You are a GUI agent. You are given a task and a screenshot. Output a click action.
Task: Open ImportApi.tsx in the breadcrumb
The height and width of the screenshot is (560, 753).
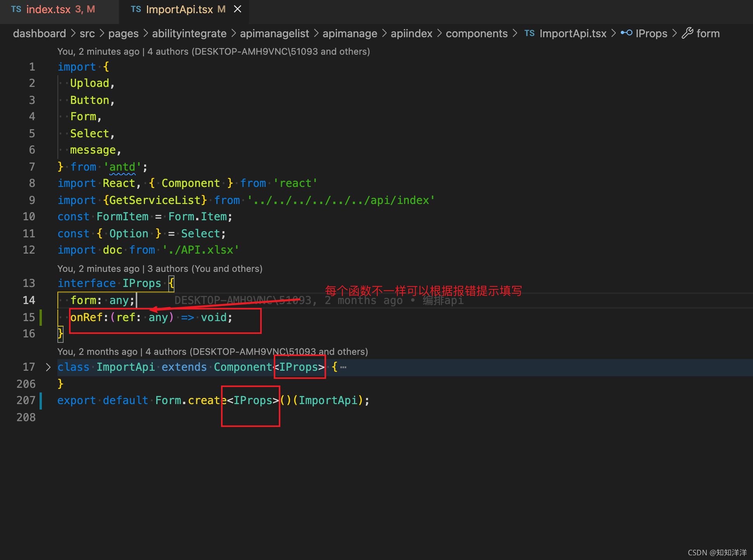click(573, 34)
